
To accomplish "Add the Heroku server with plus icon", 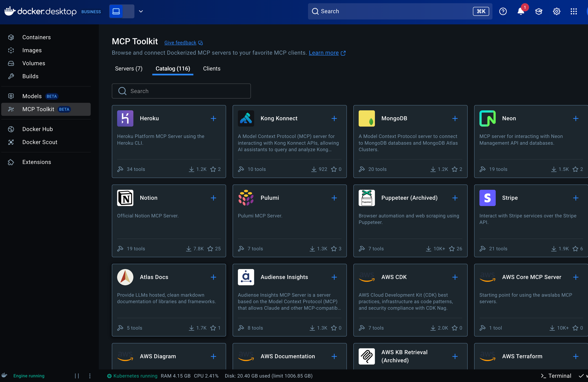I will 213,118.
